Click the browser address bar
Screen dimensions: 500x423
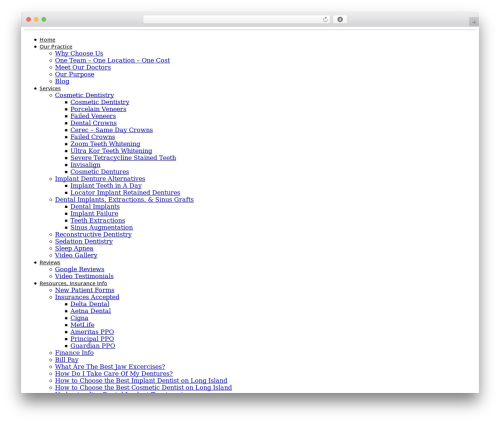pos(236,20)
